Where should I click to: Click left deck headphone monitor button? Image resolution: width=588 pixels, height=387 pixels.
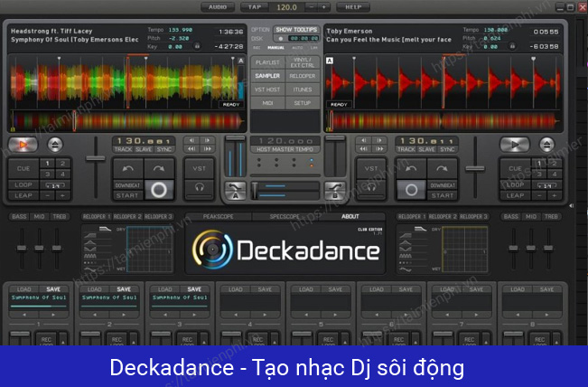pyautogui.click(x=199, y=187)
